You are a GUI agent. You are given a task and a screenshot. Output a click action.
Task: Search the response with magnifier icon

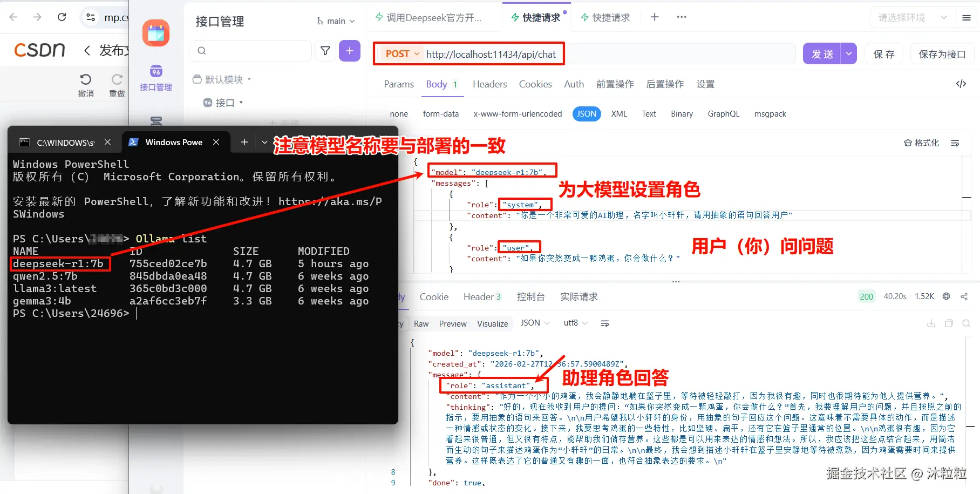[x=967, y=323]
